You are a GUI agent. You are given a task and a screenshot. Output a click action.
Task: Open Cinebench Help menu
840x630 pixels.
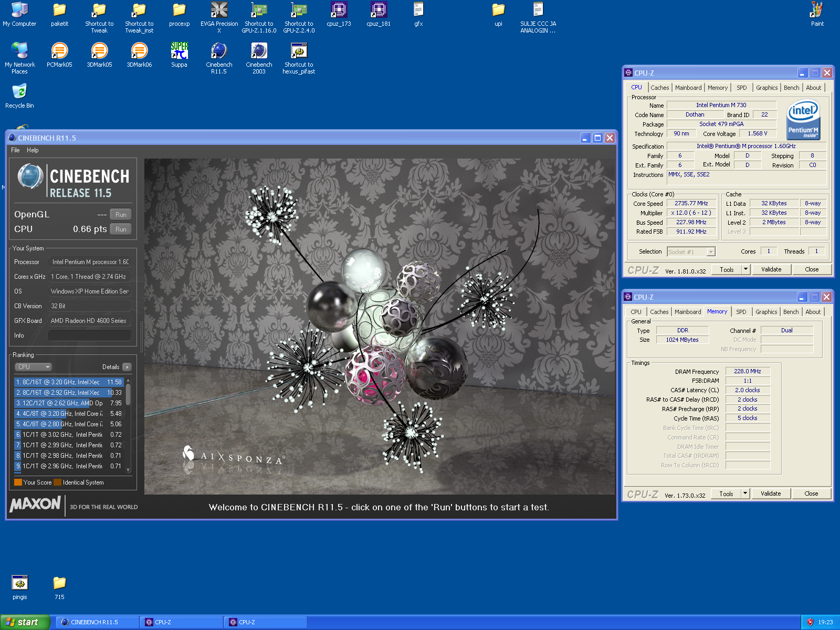[33, 150]
